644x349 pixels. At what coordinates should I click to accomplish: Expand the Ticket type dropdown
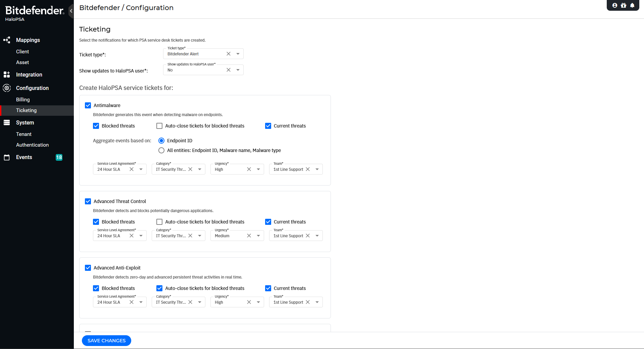coord(238,54)
